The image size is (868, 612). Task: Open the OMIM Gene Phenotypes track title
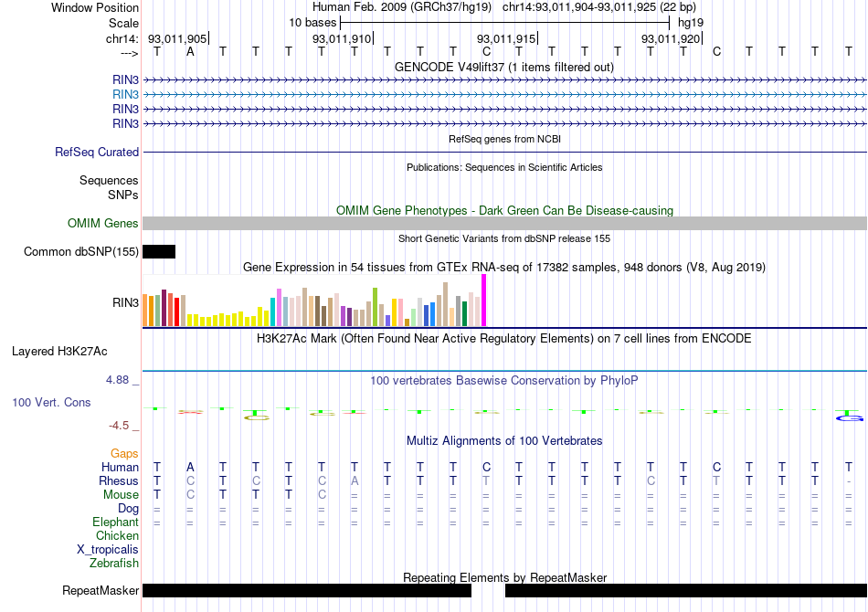tap(504, 210)
